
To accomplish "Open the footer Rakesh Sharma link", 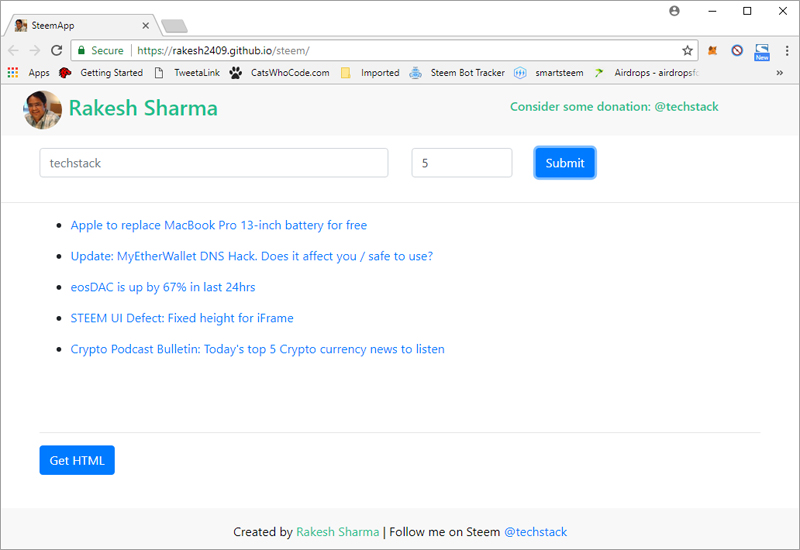I will pyautogui.click(x=338, y=532).
